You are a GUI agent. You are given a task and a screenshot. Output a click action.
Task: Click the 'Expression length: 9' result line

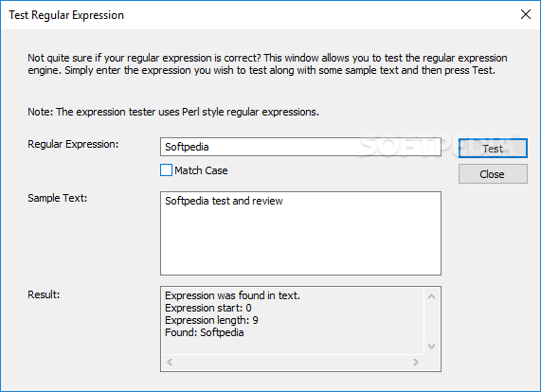point(211,320)
